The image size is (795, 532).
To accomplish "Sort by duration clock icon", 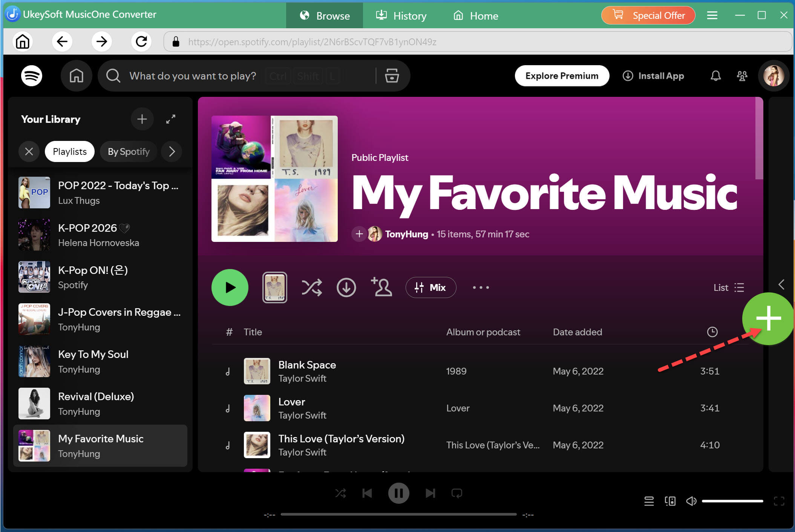I will pyautogui.click(x=712, y=332).
